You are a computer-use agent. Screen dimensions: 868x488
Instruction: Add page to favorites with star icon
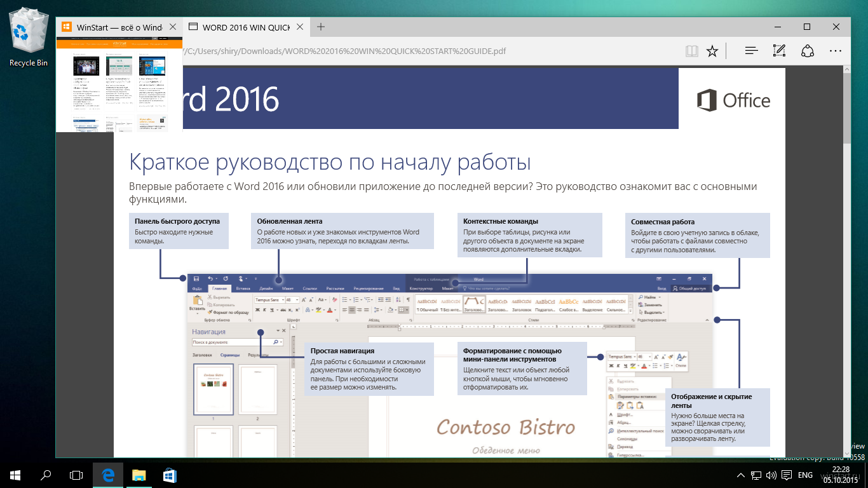(712, 51)
